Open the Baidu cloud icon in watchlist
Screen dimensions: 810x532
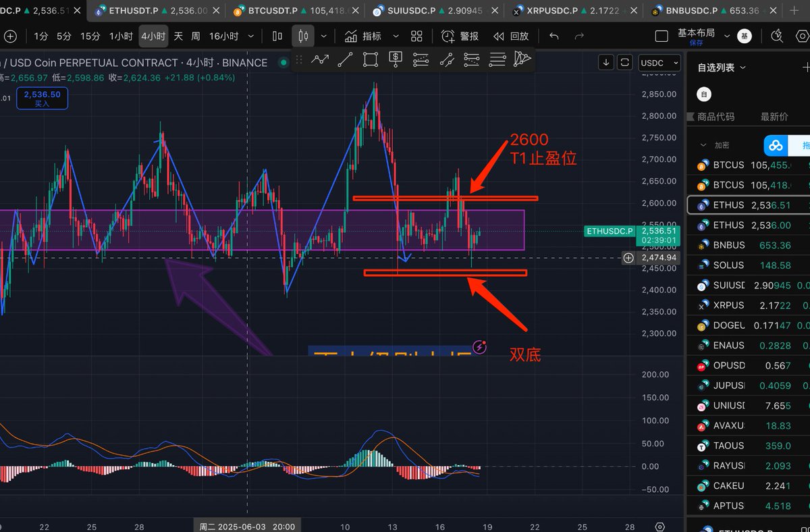click(776, 145)
